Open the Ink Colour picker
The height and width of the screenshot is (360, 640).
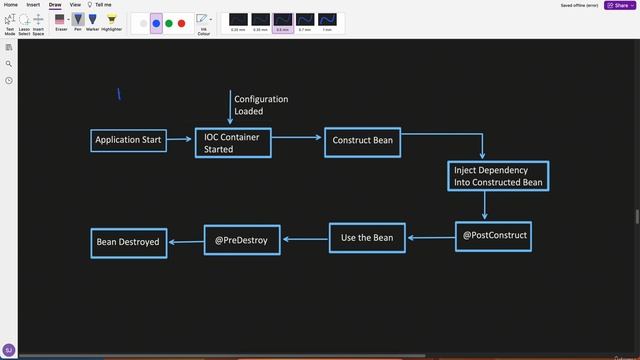[x=202, y=24]
